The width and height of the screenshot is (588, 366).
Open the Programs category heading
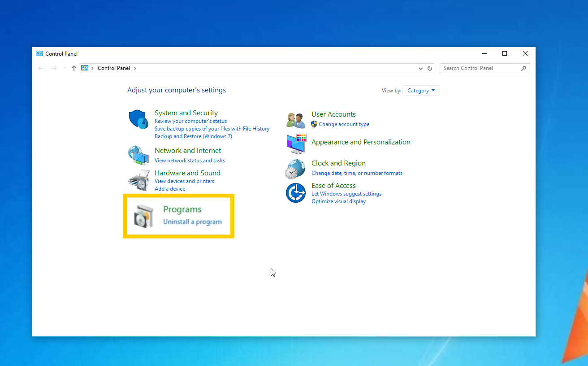click(x=182, y=209)
